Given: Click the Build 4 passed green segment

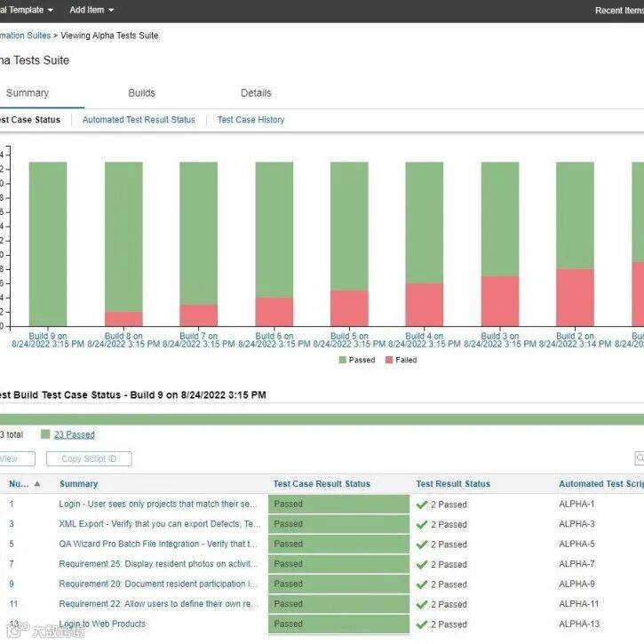Looking at the screenshot, I should [425, 222].
